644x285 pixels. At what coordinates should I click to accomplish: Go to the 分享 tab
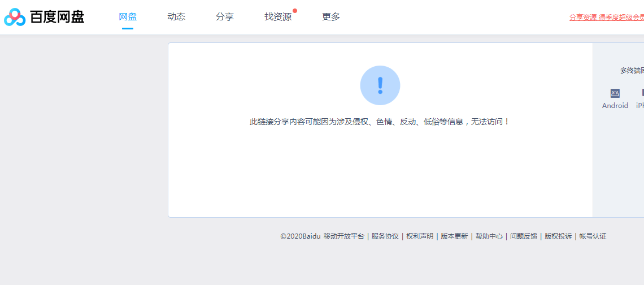point(225,17)
